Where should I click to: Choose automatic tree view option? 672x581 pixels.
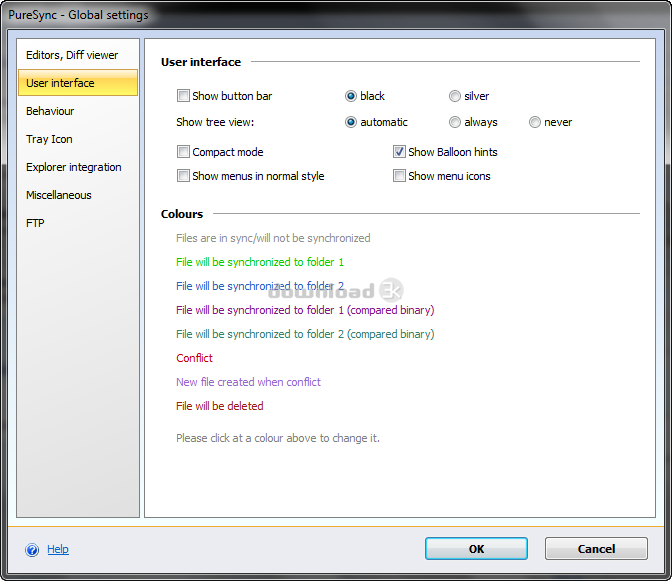pyautogui.click(x=351, y=122)
